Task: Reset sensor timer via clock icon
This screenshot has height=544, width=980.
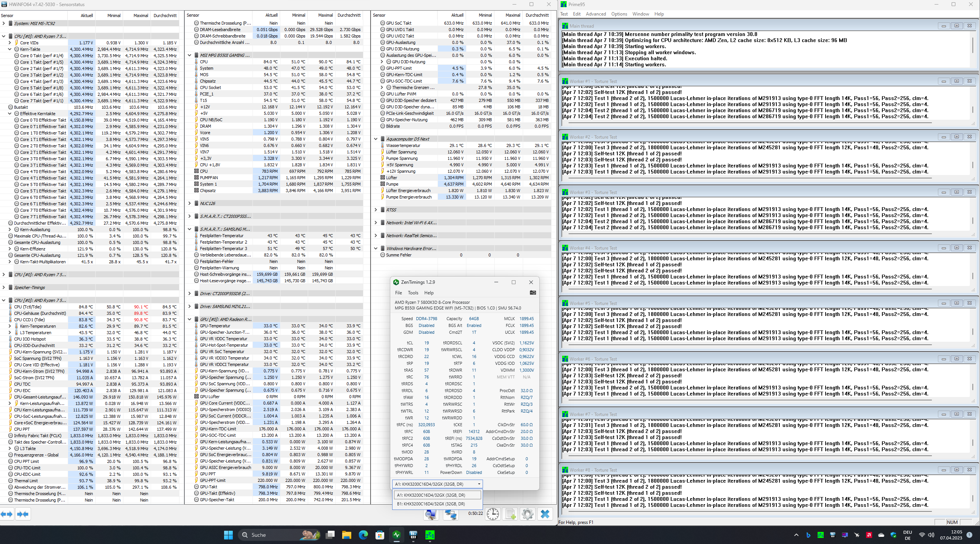Action: [493, 514]
